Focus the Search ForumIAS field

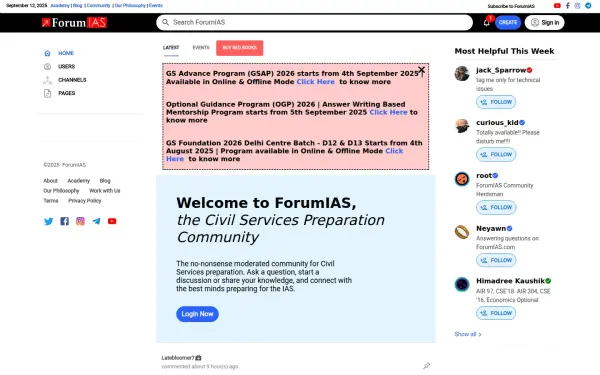pos(315,23)
